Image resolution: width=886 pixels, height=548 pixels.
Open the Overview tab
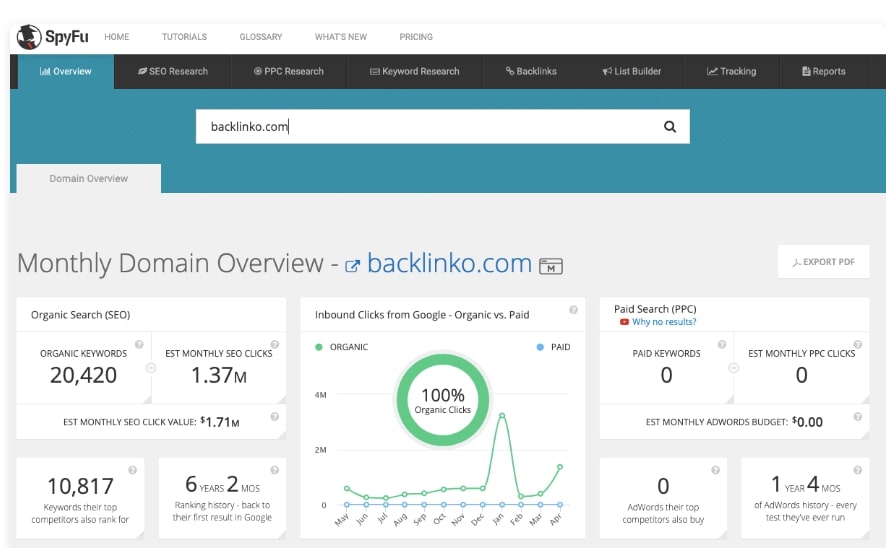tap(66, 71)
